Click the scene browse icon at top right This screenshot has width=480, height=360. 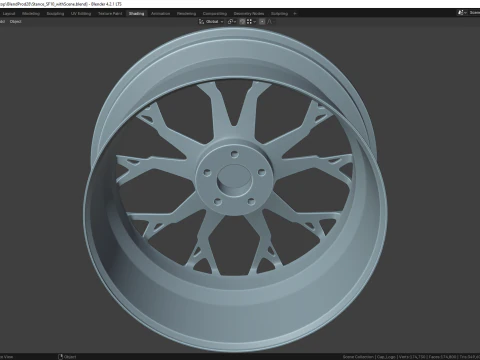(x=462, y=13)
